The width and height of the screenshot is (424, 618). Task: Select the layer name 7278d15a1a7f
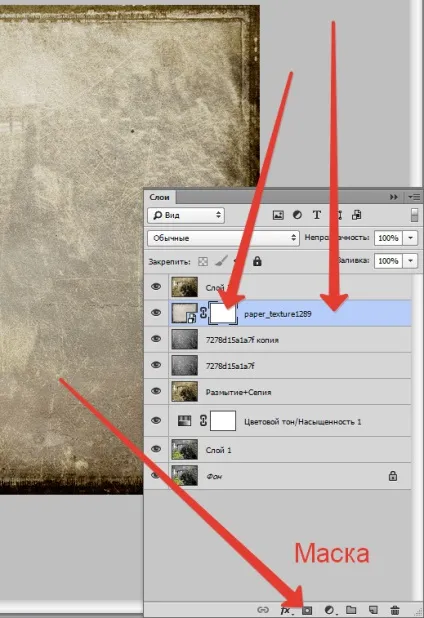click(230, 366)
